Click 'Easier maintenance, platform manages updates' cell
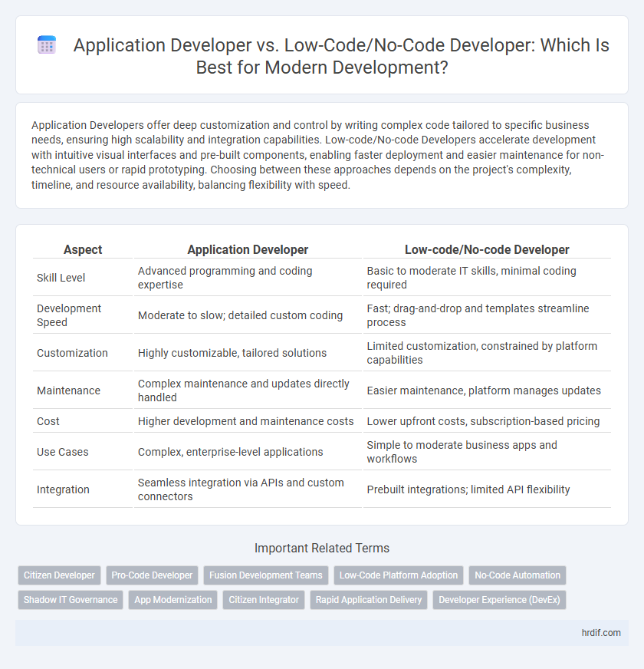 (487, 391)
